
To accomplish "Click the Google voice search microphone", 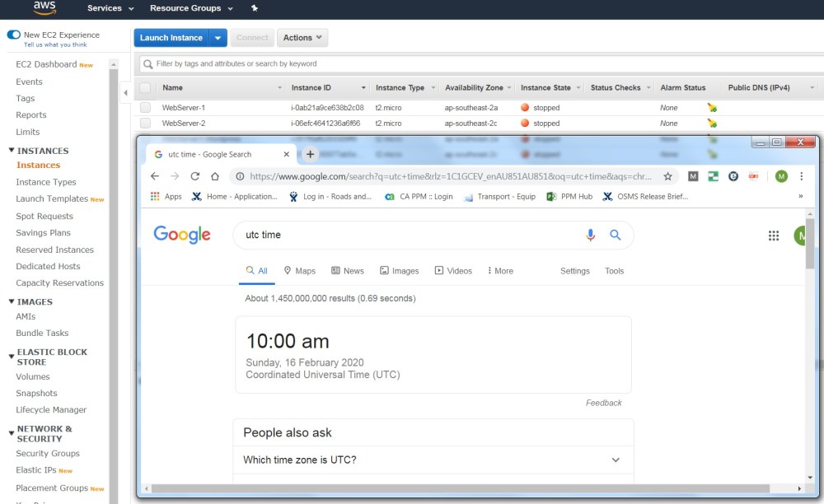I will [x=590, y=236].
